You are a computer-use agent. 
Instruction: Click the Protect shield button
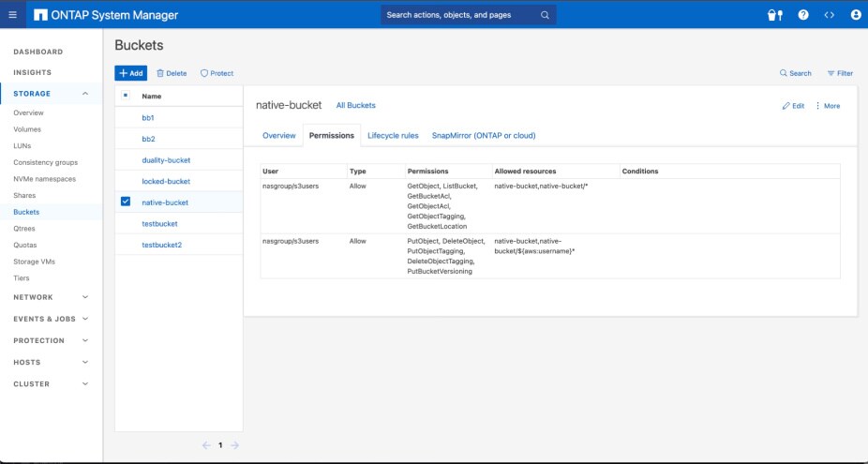217,73
